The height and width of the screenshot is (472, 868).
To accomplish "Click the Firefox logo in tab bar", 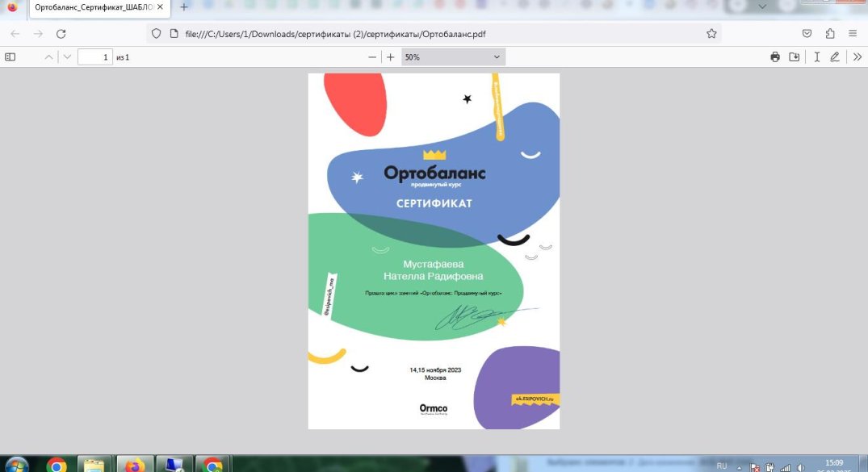I will point(12,7).
